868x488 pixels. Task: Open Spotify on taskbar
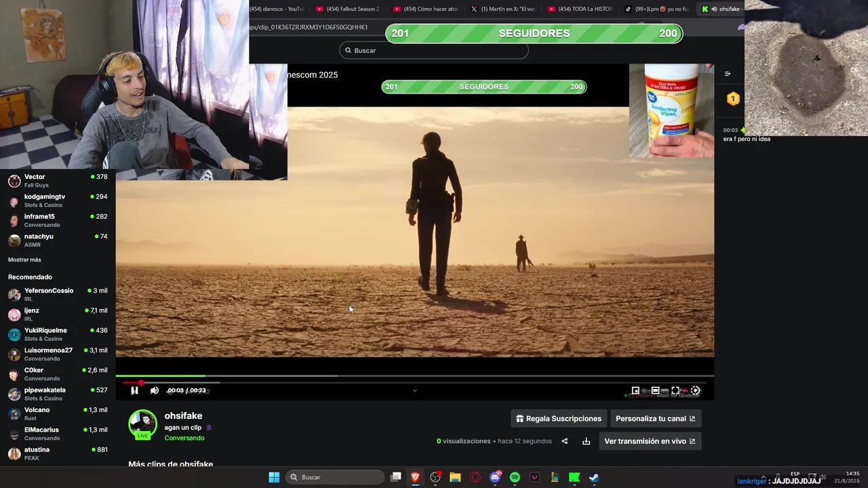tap(515, 477)
